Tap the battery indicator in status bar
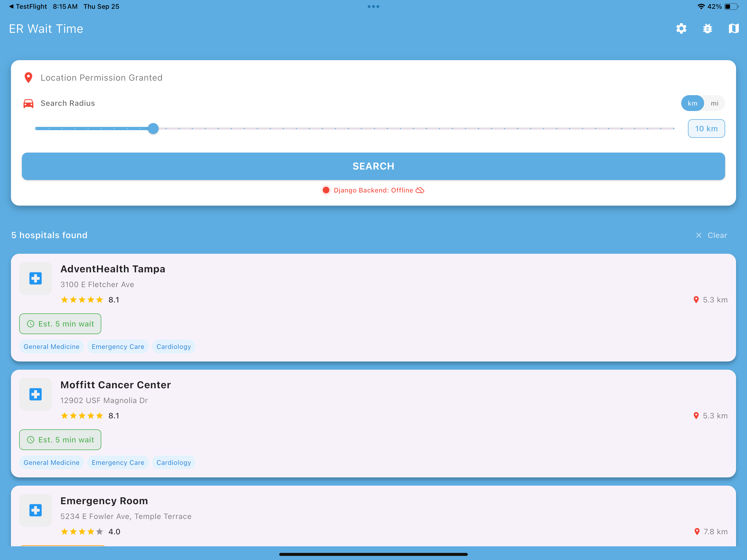747x560 pixels. 731,6
